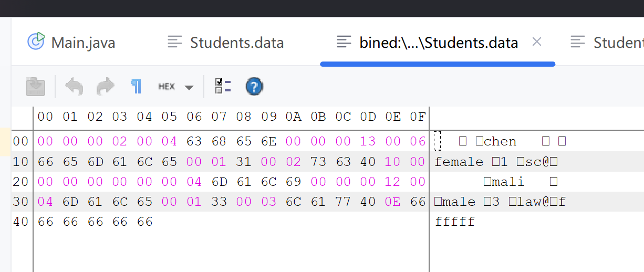The image size is (644, 272).
Task: Click the redo arrow icon
Action: pos(105,87)
